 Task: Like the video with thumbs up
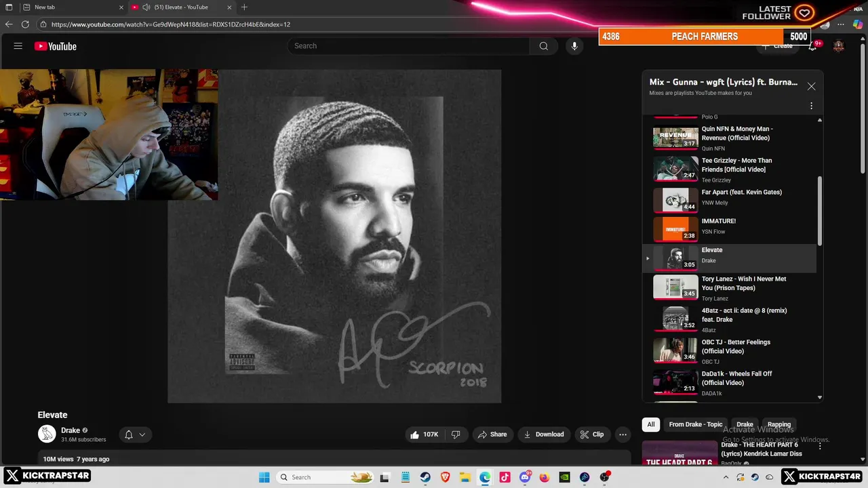click(424, 434)
